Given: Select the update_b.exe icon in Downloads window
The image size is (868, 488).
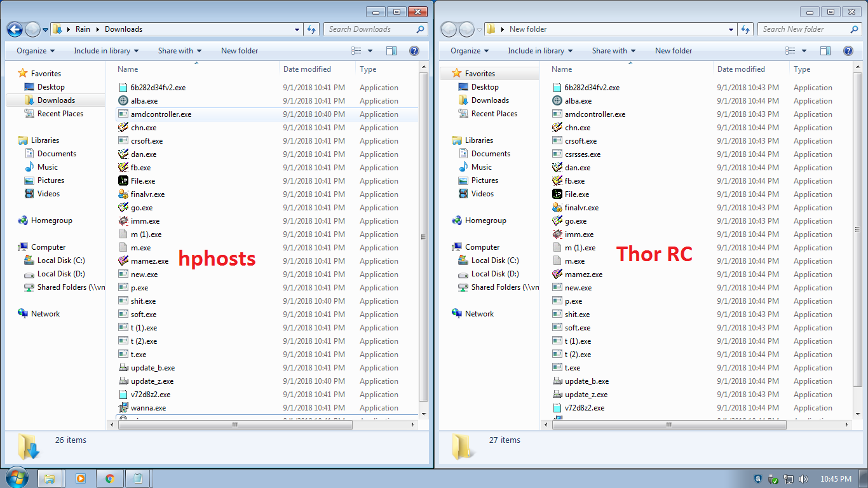Looking at the screenshot, I should click(124, 368).
